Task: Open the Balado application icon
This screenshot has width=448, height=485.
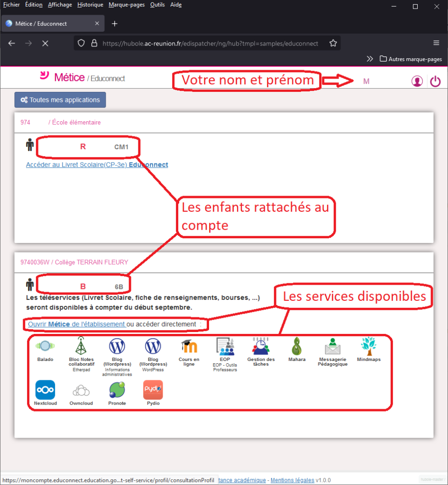Action: (45, 346)
